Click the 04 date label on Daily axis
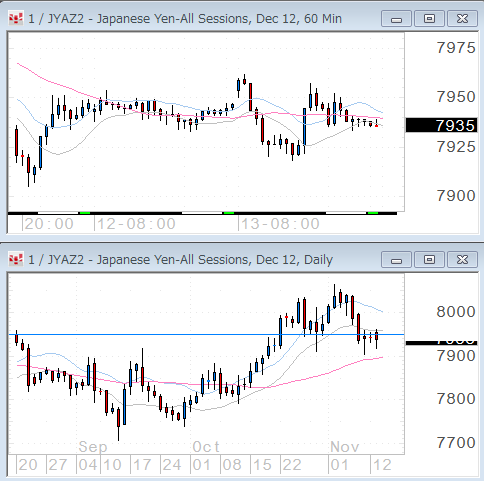The image size is (484, 481). coord(88,465)
